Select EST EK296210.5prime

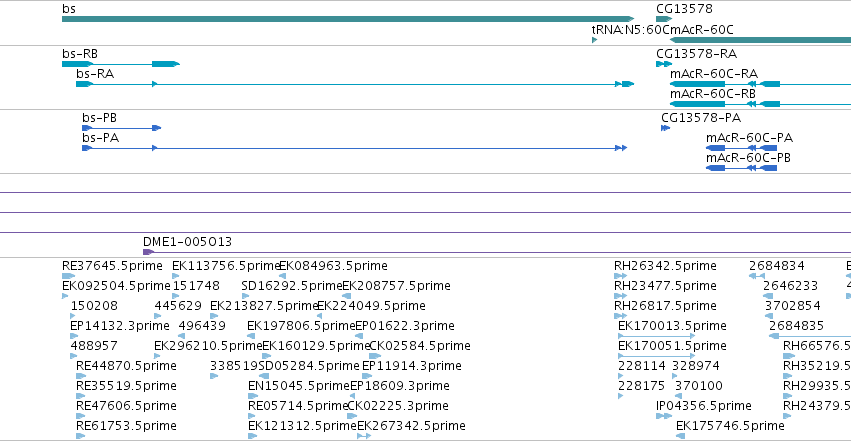click(208, 346)
